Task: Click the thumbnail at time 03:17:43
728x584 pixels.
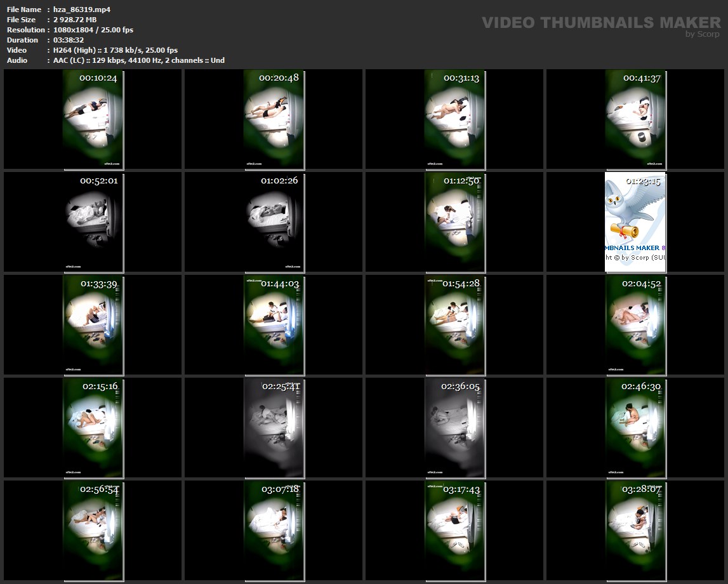Action: pos(454,531)
